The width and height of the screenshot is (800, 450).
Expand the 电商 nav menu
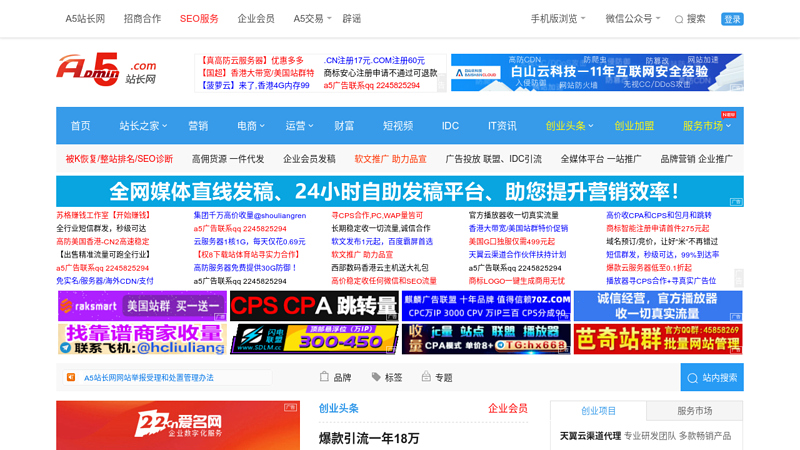tap(251, 126)
